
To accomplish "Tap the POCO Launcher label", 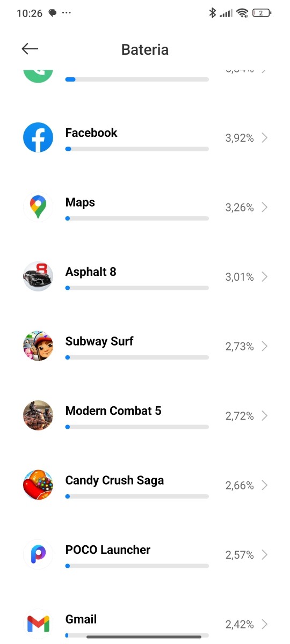I will [108, 550].
